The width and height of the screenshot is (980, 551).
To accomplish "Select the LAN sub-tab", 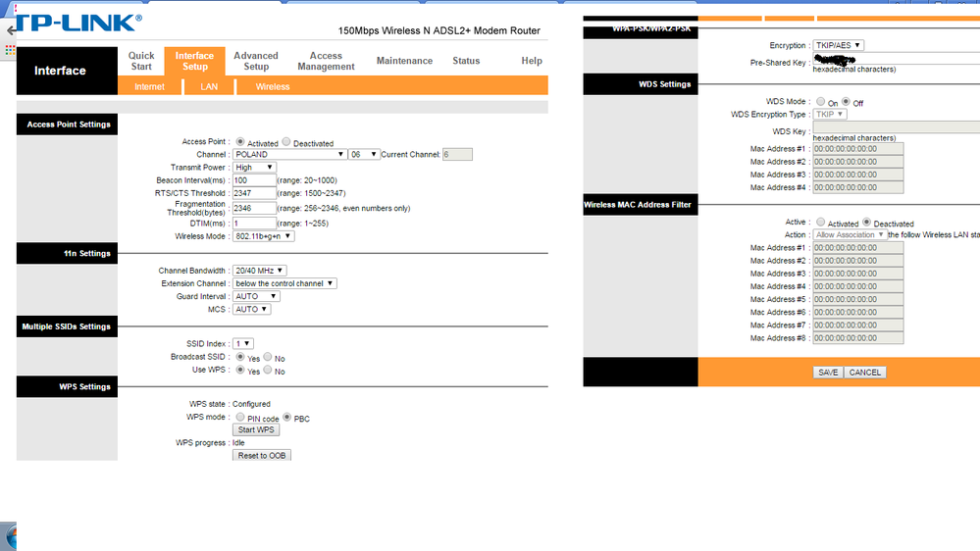I will [208, 86].
